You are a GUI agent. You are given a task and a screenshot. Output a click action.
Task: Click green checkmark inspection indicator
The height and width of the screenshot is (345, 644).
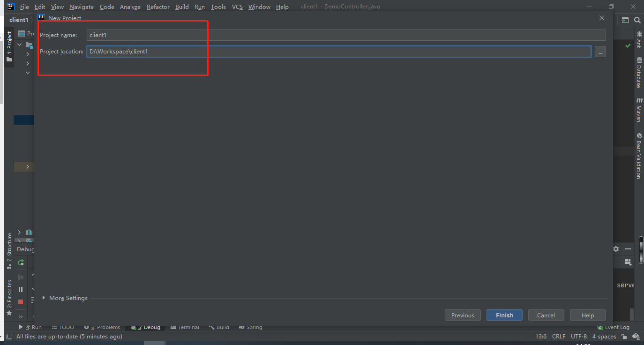(x=628, y=45)
